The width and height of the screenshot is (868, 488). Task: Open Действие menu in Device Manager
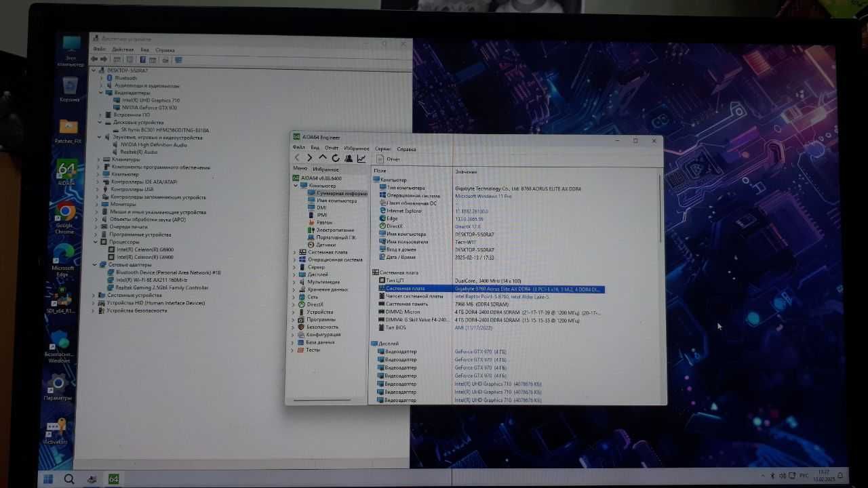pos(123,49)
